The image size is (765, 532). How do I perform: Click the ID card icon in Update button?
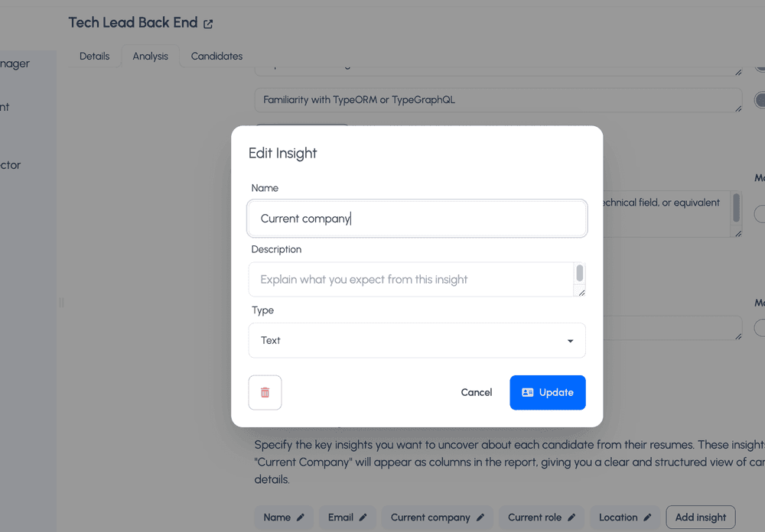tap(527, 392)
